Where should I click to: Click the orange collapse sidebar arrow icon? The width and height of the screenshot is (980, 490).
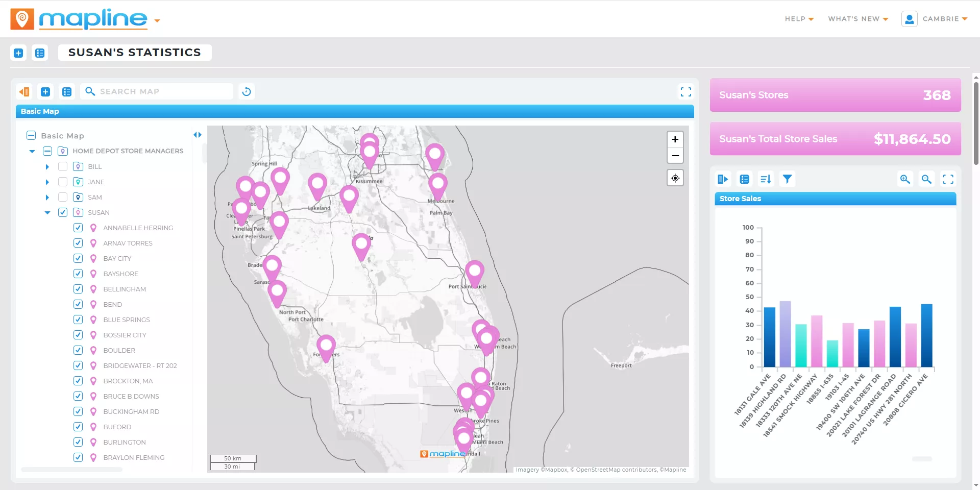pos(24,91)
